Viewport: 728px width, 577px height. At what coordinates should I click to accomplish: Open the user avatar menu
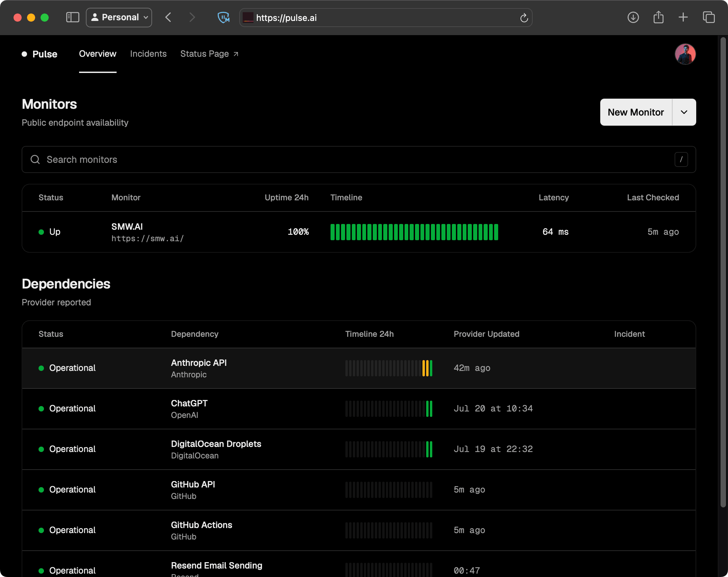685,54
